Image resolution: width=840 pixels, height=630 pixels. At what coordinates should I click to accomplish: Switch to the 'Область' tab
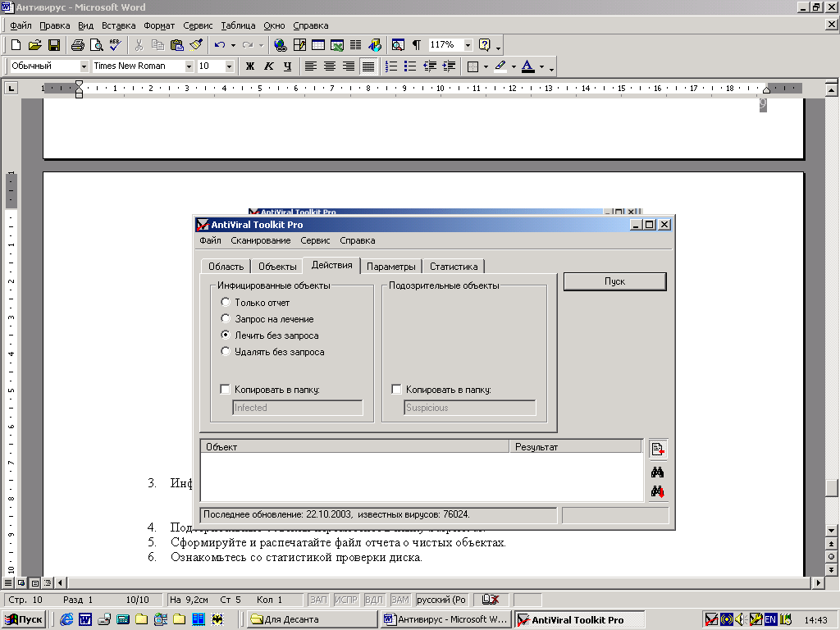(x=226, y=267)
